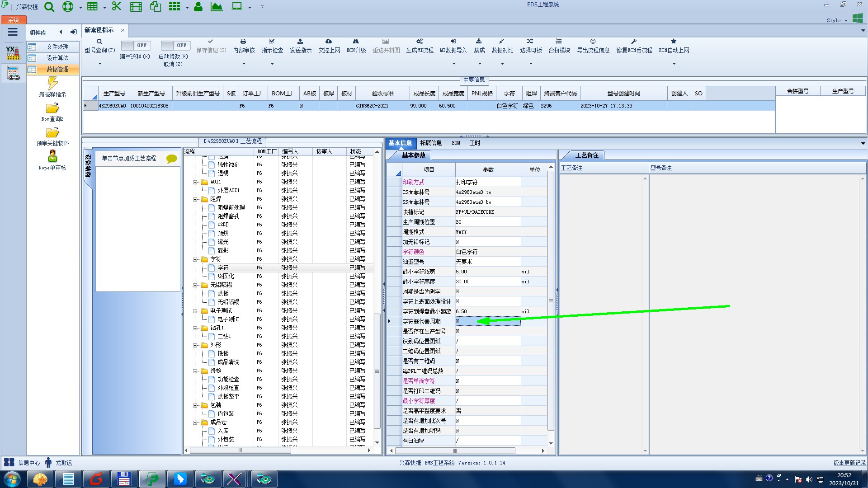Screen dimensions: 868x488
Task: Open dropdown arrow under 型号查询
Action: [x=100, y=64]
